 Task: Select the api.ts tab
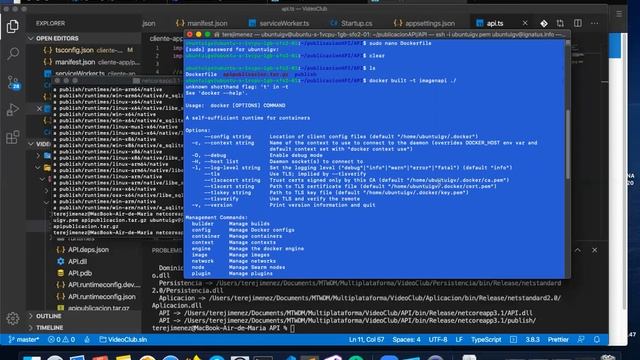(495, 23)
